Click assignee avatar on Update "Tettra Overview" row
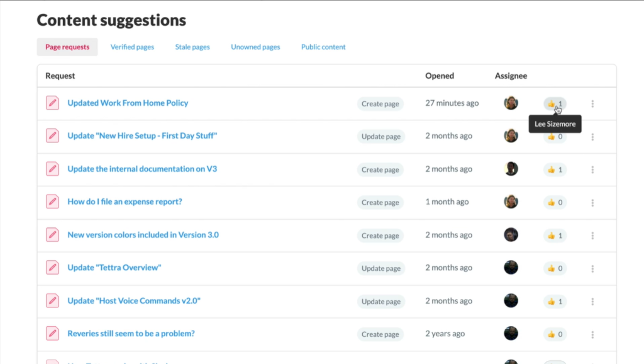 [x=511, y=268]
